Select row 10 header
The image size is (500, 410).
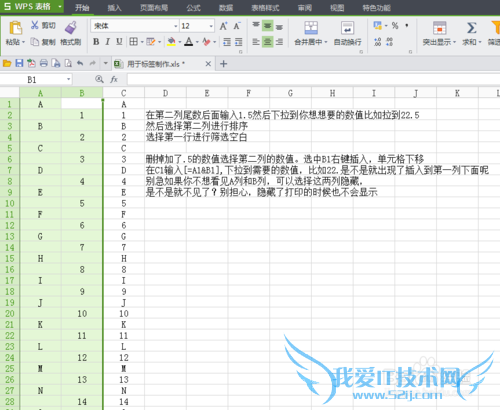tap(10, 203)
